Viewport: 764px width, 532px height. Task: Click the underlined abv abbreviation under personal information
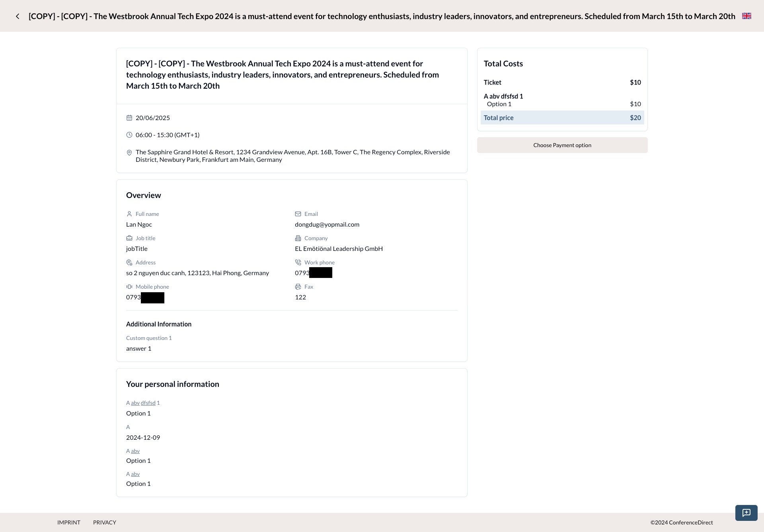(x=135, y=450)
